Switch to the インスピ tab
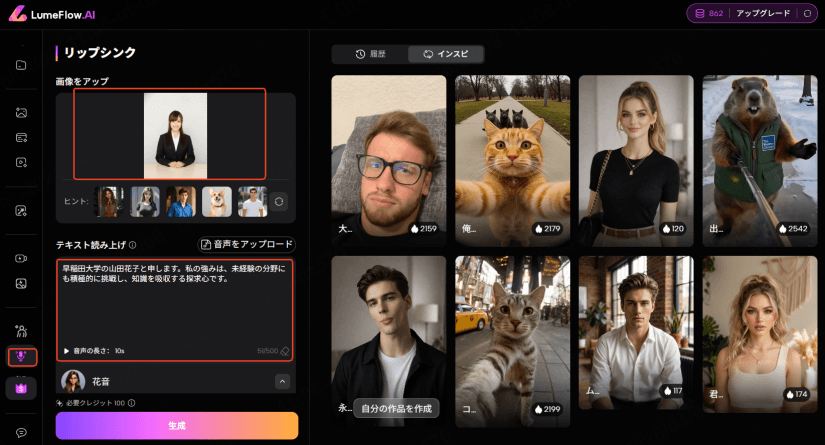This screenshot has height=445, width=825. [x=446, y=54]
